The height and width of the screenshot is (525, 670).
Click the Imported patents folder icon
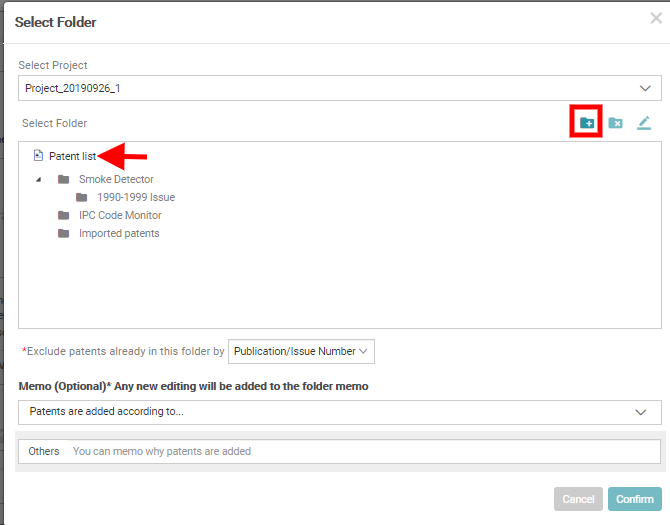pyautogui.click(x=64, y=233)
